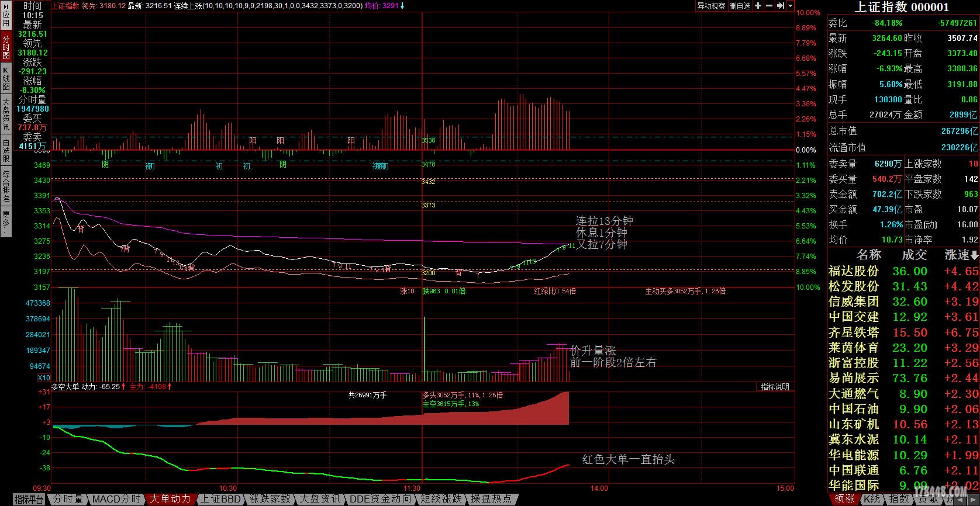Select the 齐星铁塔 row
This screenshot has width=980, height=506.
click(x=903, y=332)
